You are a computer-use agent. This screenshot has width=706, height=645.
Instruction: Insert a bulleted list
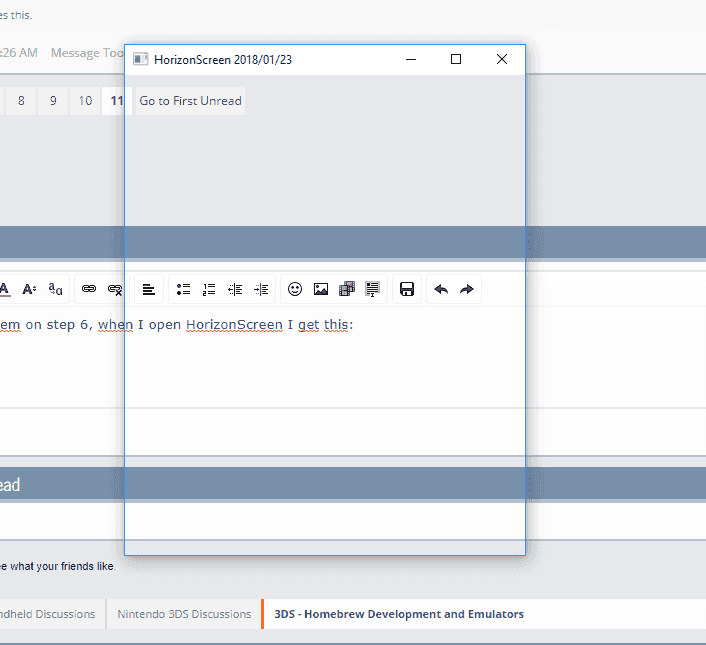[183, 289]
